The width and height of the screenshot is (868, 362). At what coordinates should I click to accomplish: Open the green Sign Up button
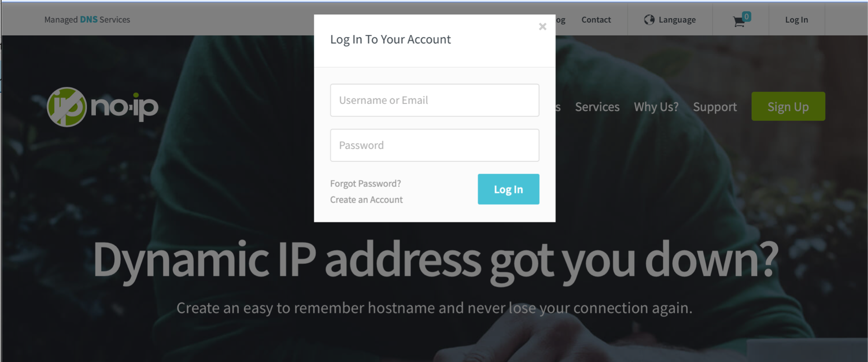pos(788,107)
